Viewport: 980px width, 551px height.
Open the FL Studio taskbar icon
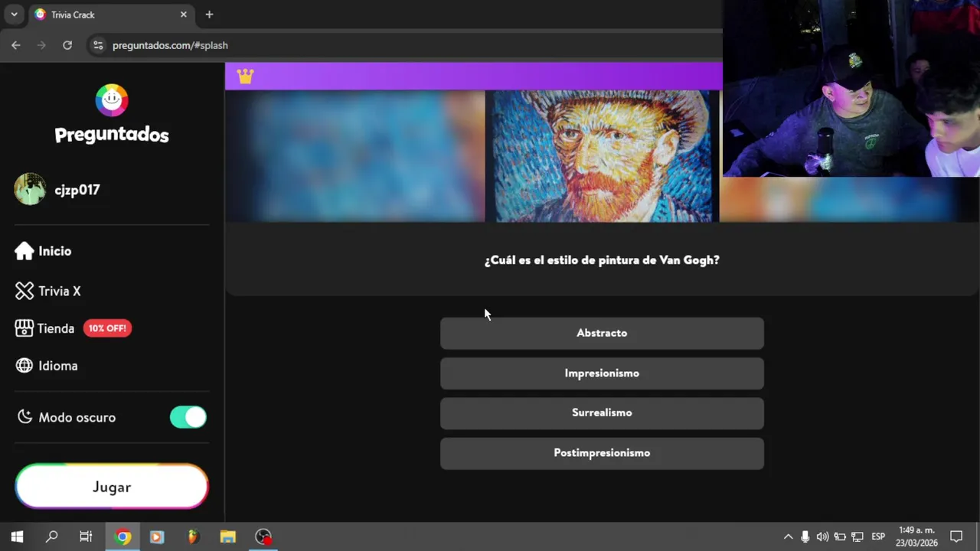pyautogui.click(x=193, y=536)
